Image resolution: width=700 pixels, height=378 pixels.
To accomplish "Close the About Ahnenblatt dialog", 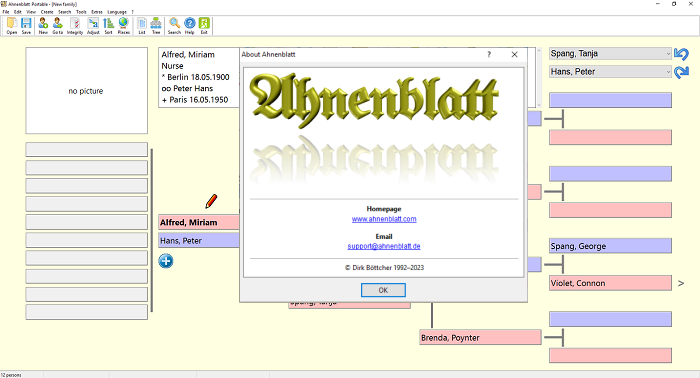I will [x=514, y=54].
